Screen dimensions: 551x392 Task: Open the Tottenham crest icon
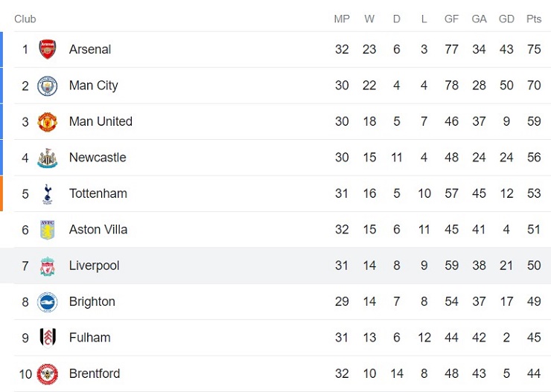pyautogui.click(x=48, y=193)
